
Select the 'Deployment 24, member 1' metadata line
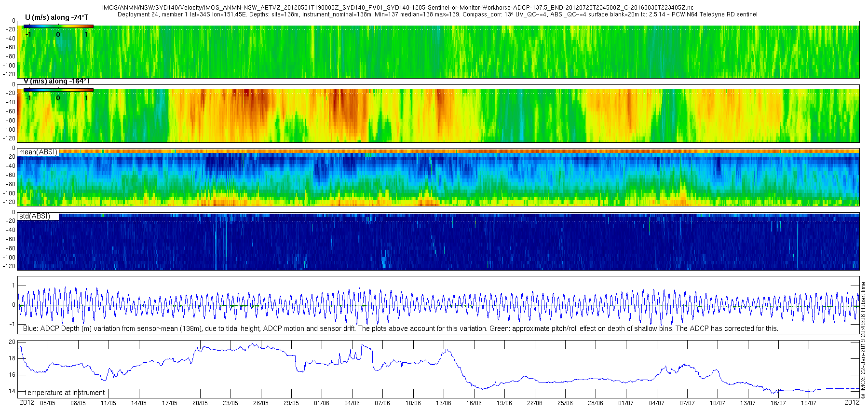(x=437, y=14)
